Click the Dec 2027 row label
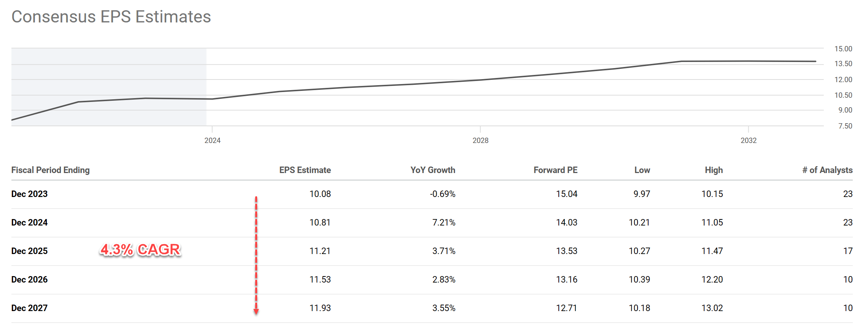This screenshot has width=868, height=324. coord(30,308)
